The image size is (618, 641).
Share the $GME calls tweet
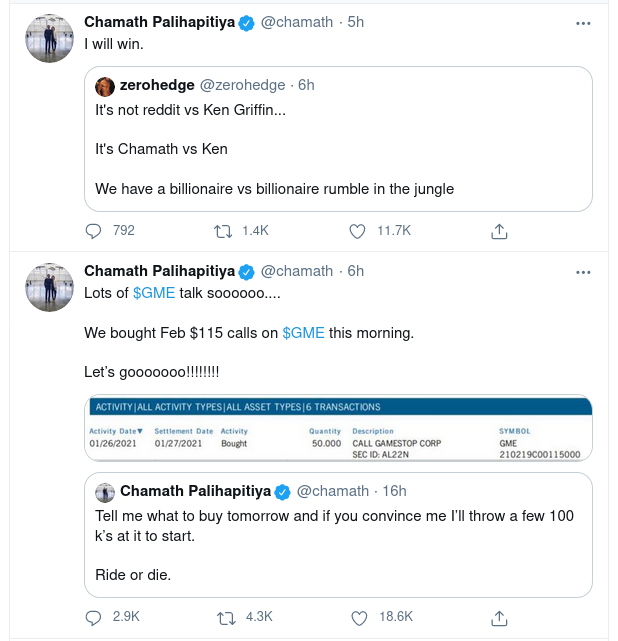coord(498,617)
